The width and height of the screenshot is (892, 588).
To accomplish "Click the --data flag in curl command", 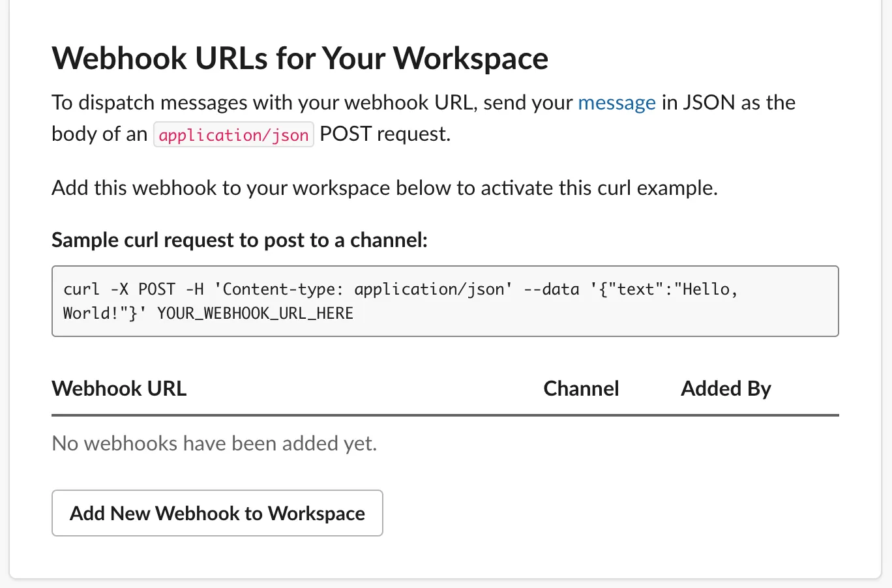I will 551,289.
